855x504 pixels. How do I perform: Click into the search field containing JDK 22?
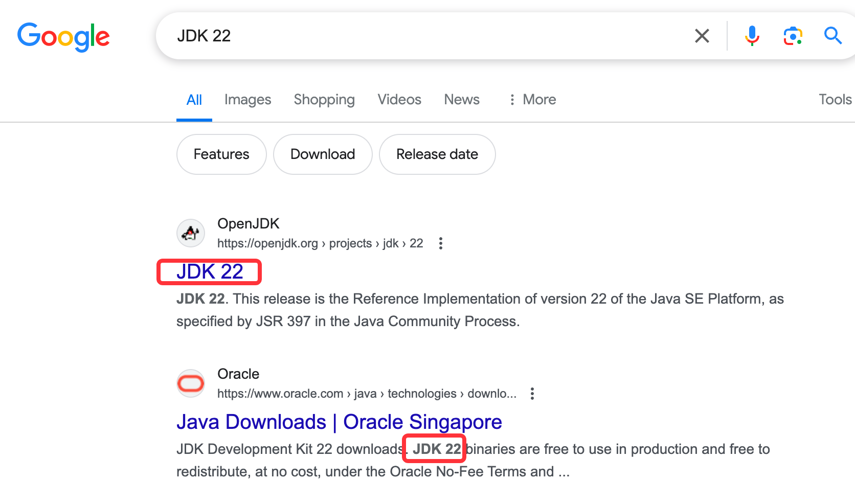(x=430, y=36)
